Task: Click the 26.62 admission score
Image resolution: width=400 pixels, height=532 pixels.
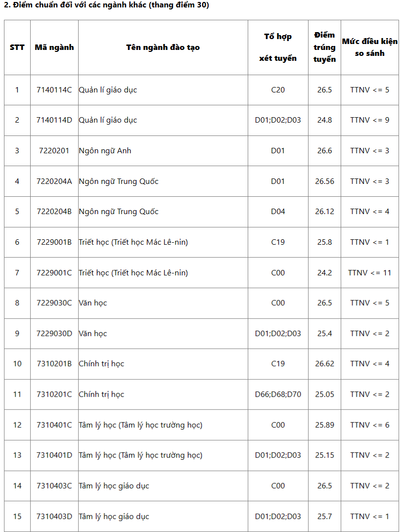Action: coord(324,364)
